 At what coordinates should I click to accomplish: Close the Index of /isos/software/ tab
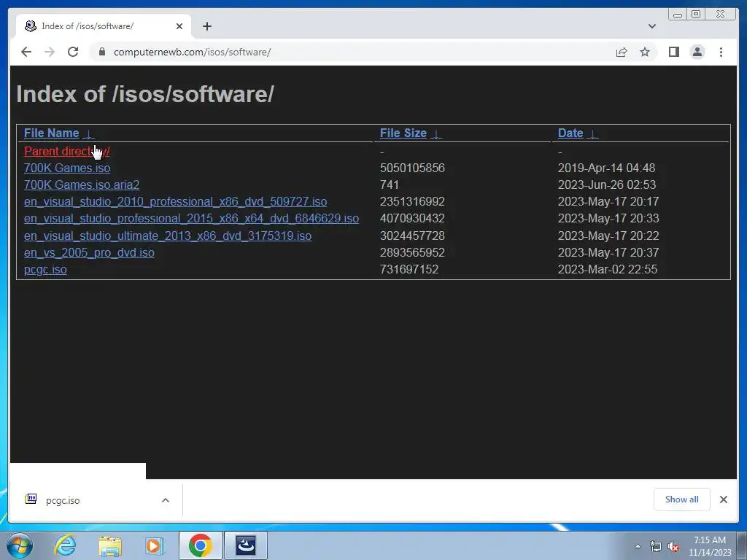(179, 26)
